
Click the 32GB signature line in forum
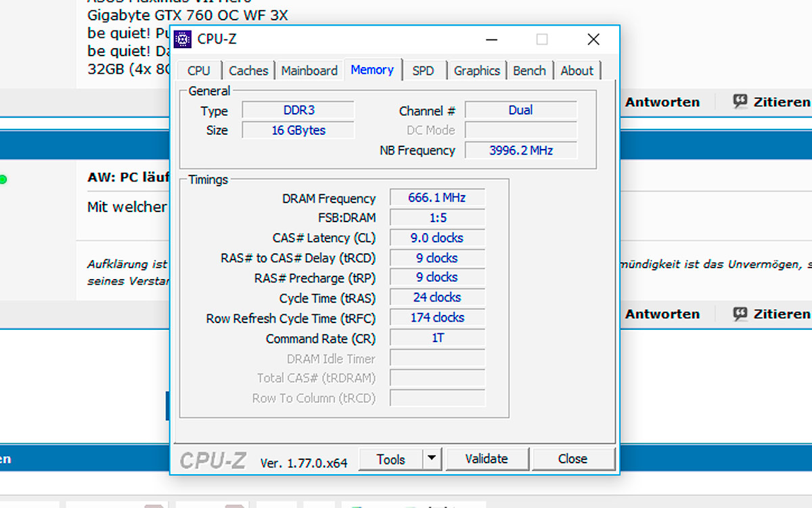tap(129, 69)
